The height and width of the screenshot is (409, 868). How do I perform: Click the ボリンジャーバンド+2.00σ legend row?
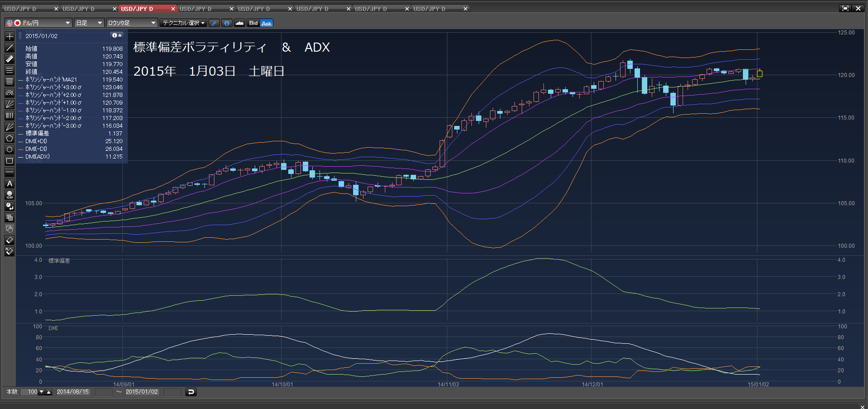tap(71, 95)
